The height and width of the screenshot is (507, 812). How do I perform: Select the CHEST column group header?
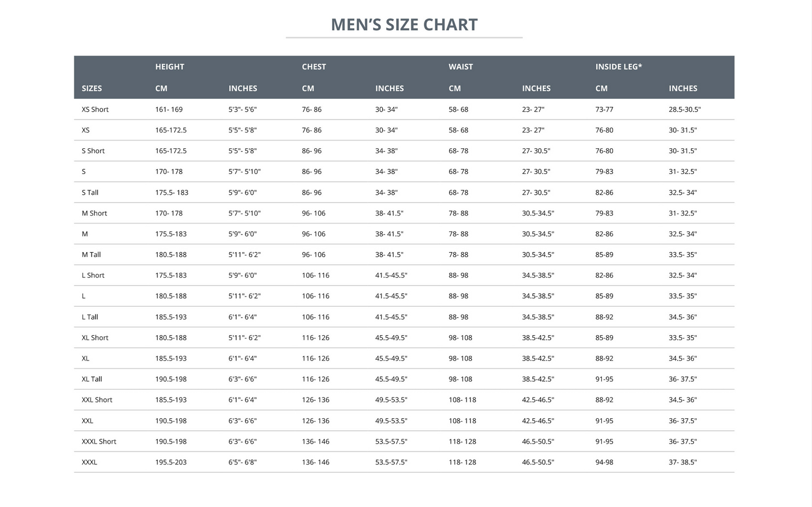[x=314, y=67]
